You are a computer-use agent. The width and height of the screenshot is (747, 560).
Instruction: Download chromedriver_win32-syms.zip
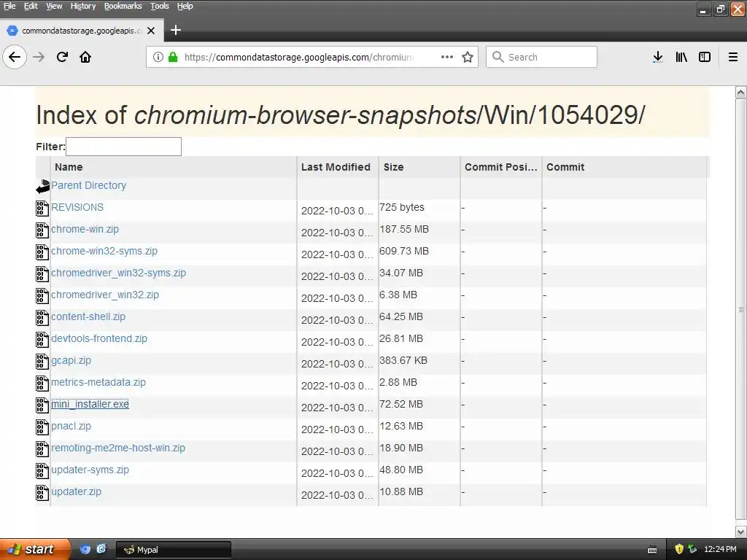coord(118,273)
